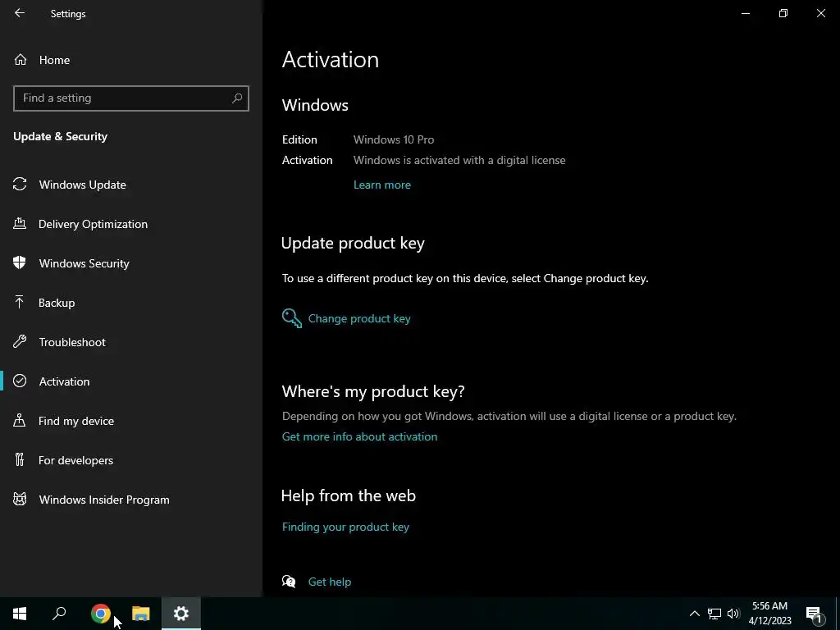Click the Update & Security section title
The image size is (840, 630).
coord(61,136)
